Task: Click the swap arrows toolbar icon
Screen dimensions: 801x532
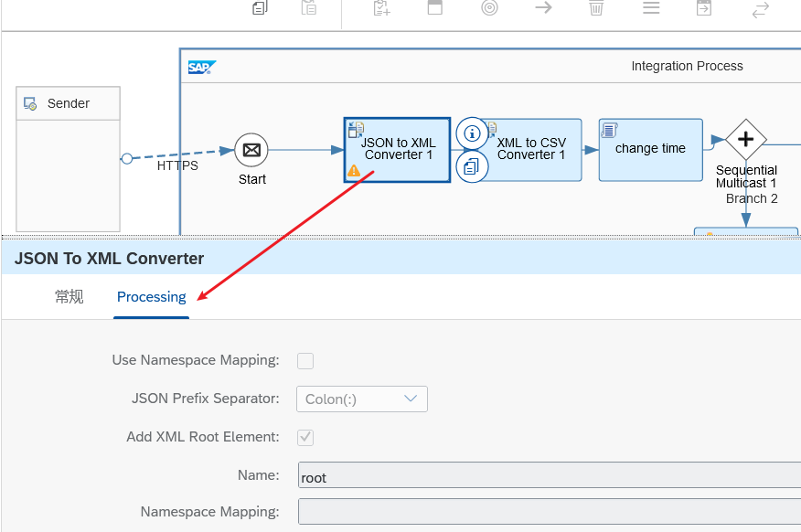Action: click(x=760, y=10)
